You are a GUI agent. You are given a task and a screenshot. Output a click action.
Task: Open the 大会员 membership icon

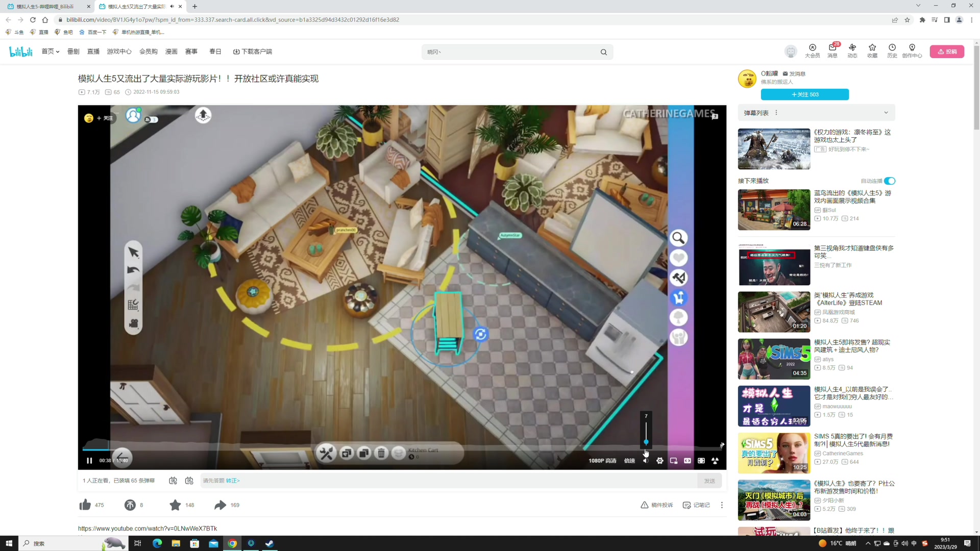[x=813, y=51]
